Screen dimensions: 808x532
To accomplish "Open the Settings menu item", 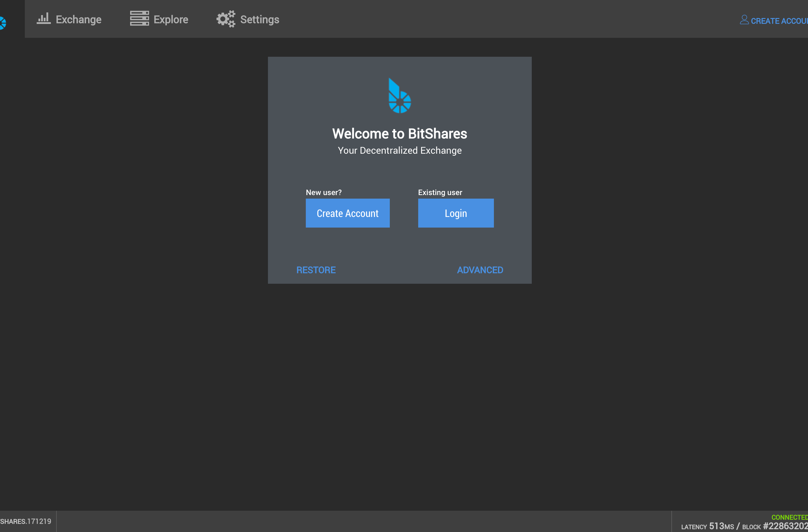I will click(248, 19).
